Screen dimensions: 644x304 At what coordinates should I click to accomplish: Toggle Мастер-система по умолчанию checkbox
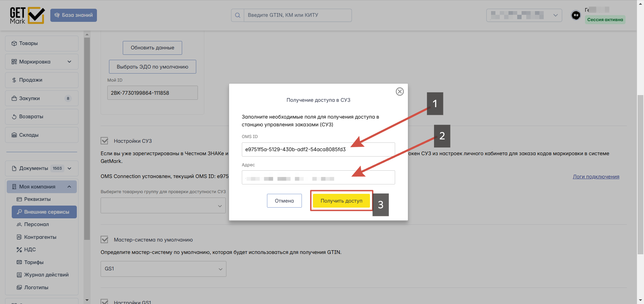pyautogui.click(x=105, y=240)
